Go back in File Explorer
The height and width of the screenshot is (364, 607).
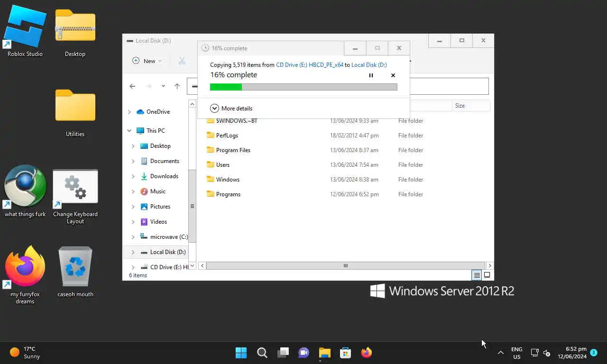point(132,86)
